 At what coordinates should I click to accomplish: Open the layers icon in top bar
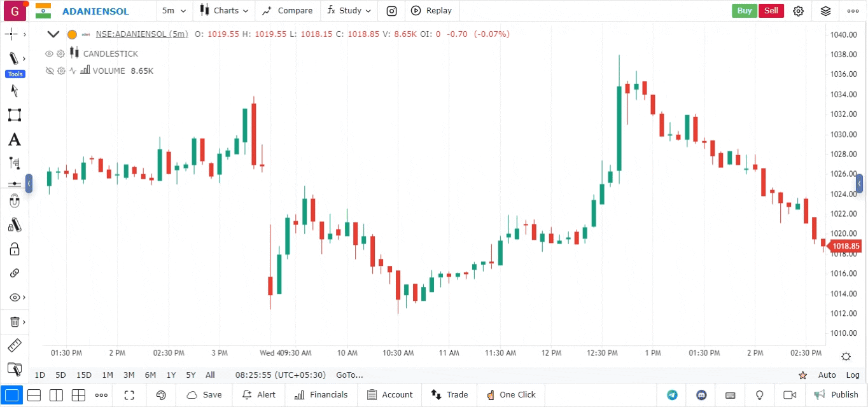pos(825,11)
